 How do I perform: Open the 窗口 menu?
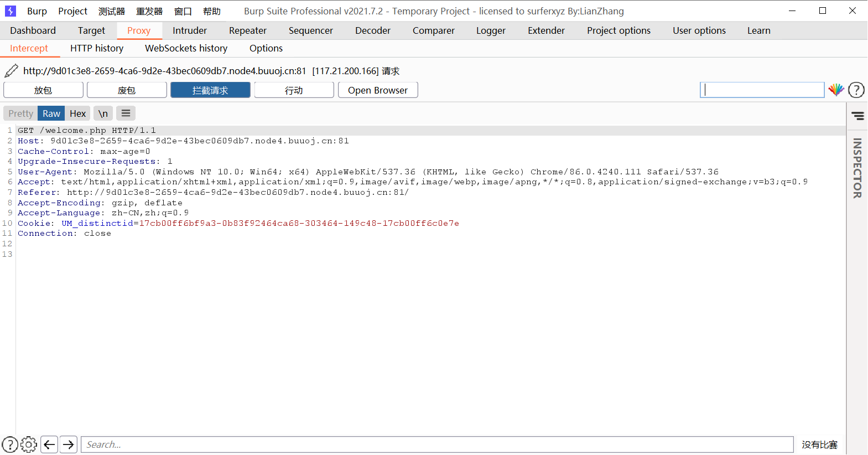[x=183, y=11]
